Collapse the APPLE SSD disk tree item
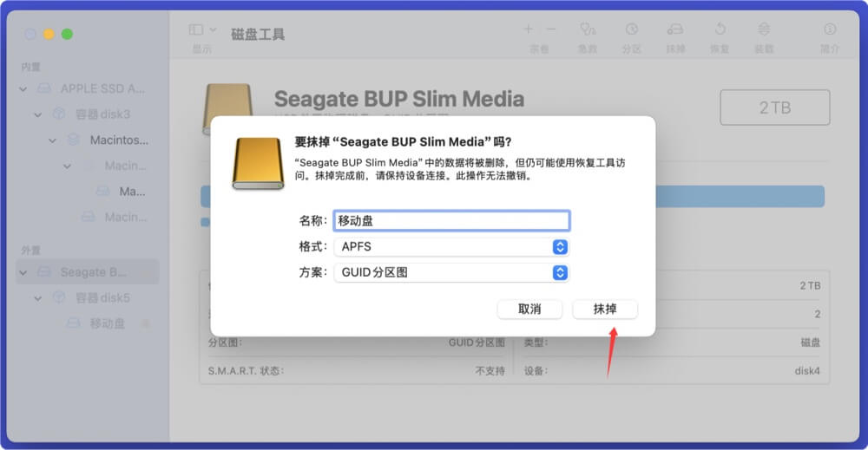 point(23,88)
